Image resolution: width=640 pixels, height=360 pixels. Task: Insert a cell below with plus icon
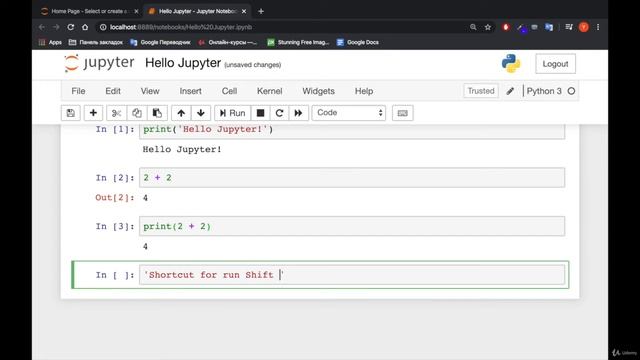93,113
